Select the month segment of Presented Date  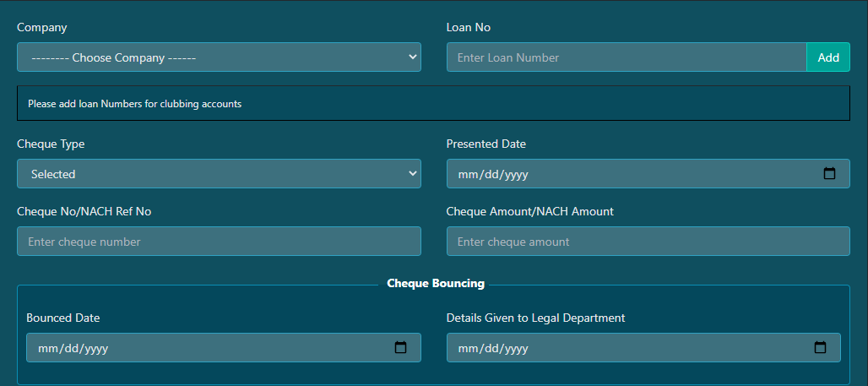pos(467,175)
